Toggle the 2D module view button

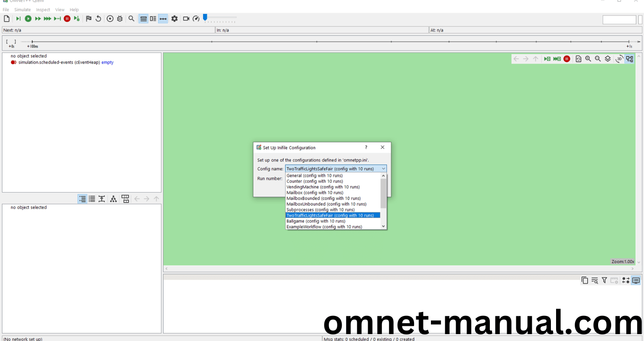pos(629,59)
